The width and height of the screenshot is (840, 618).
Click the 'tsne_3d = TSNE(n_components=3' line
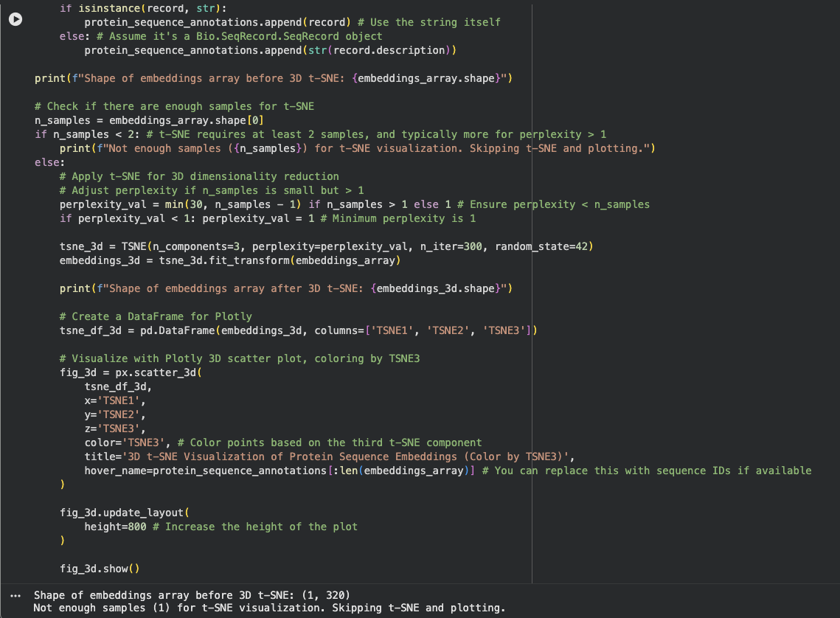(326, 246)
